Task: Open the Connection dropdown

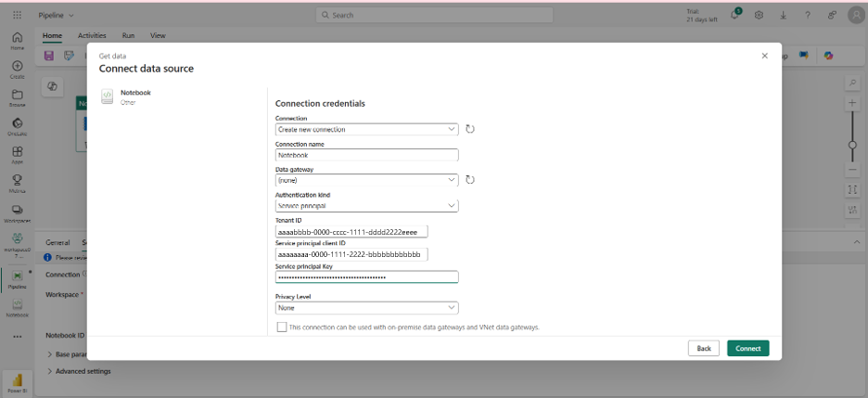Action: click(x=366, y=129)
